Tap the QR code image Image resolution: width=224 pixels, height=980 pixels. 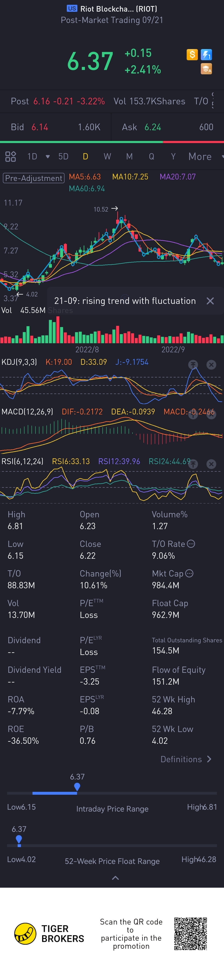[190, 934]
